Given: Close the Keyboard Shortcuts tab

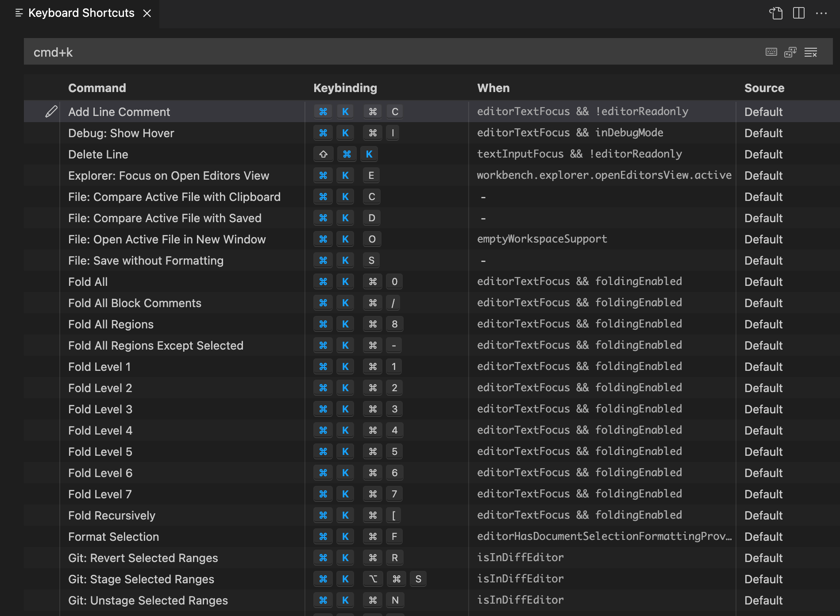Looking at the screenshot, I should [x=147, y=13].
